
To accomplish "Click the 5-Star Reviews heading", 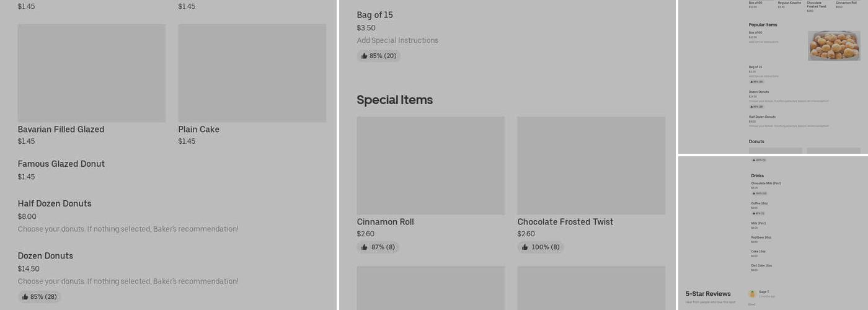I will click(707, 294).
